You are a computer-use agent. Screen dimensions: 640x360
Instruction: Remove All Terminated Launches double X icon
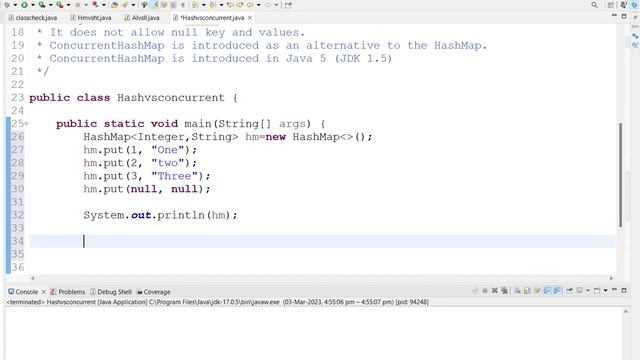(x=504, y=291)
